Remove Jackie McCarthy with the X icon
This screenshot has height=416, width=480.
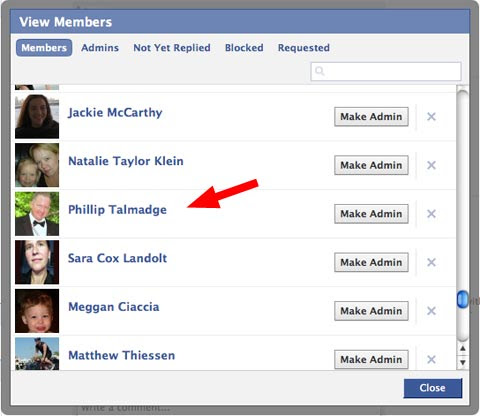431,117
